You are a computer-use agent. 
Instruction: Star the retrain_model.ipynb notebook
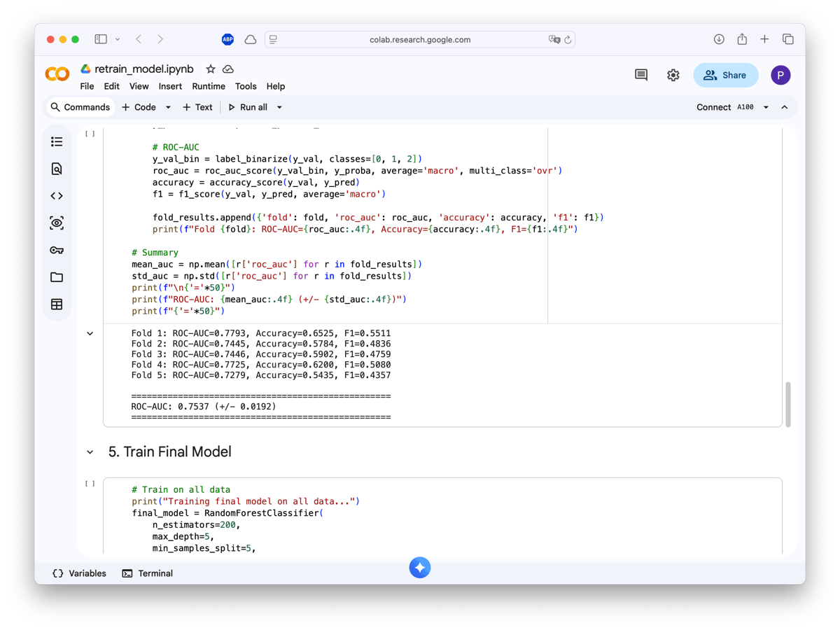coord(210,69)
